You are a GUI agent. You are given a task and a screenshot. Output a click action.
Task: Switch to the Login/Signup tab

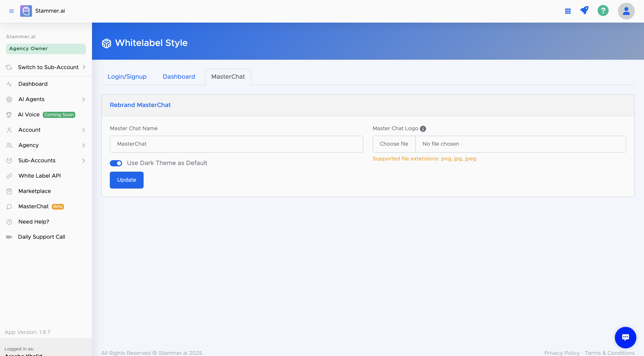[127, 77]
